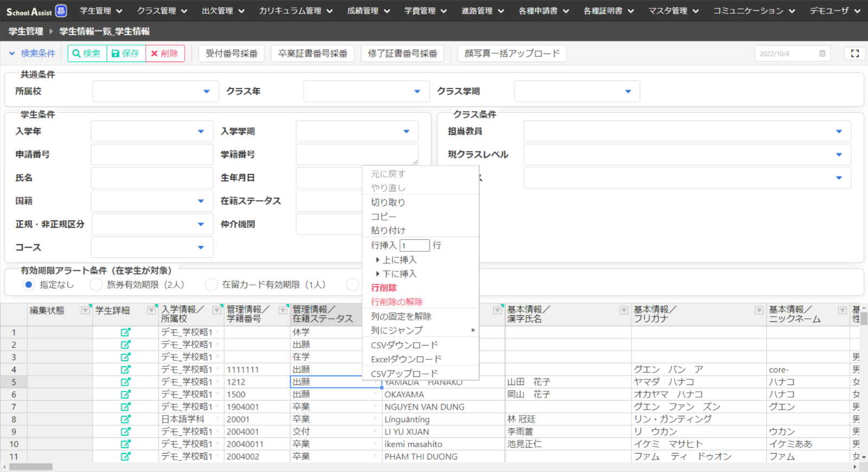Open 現クラスレベル dropdown
Viewport: 868px width, 472px height.
pos(687,155)
